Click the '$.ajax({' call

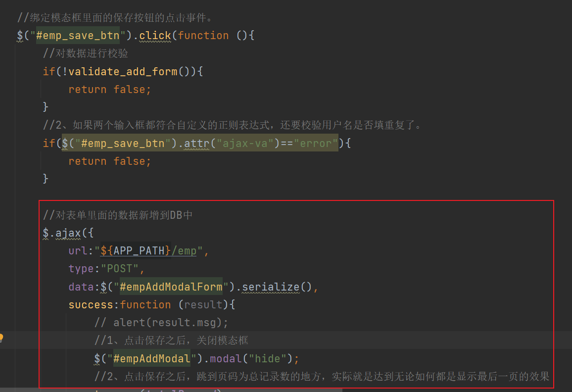pyautogui.click(x=68, y=233)
